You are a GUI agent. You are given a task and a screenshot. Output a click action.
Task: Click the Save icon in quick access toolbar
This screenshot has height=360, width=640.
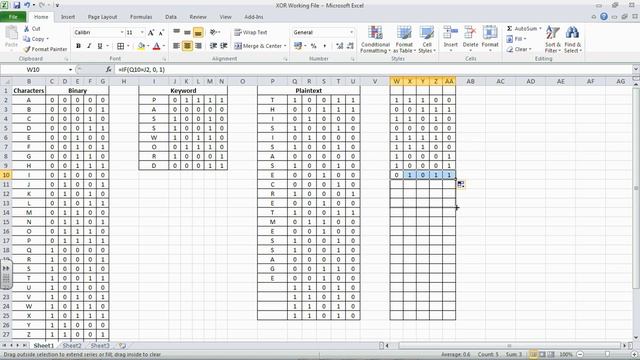pyautogui.click(x=17, y=5)
